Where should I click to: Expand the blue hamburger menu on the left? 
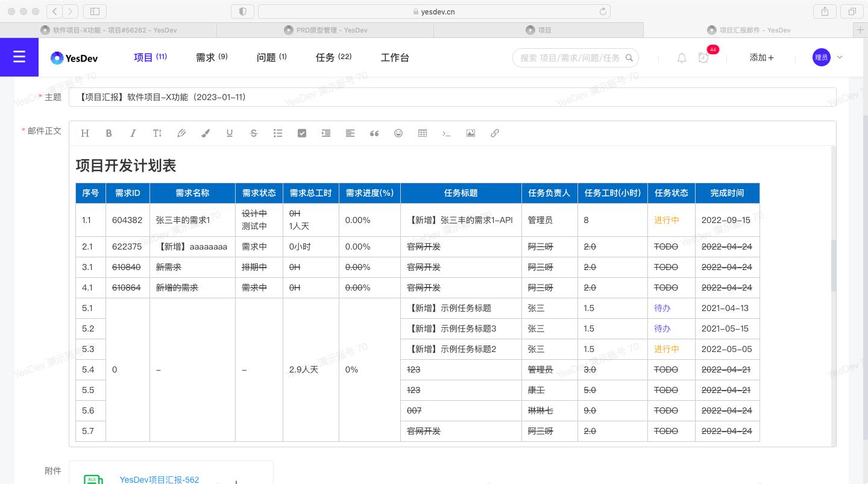coord(19,57)
